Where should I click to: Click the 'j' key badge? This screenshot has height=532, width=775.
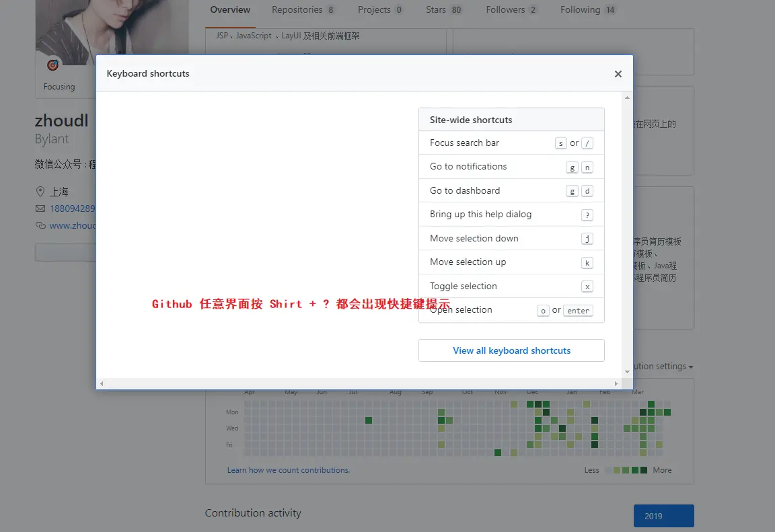coord(587,239)
